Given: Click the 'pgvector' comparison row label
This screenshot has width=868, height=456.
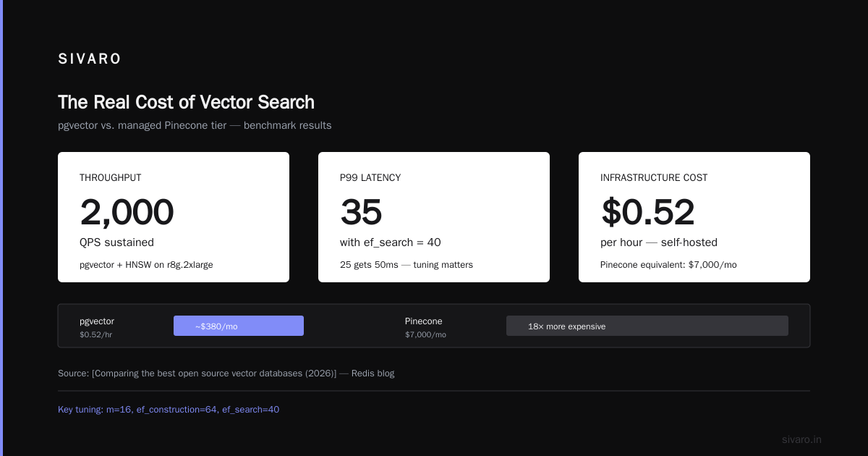Looking at the screenshot, I should (x=97, y=321).
